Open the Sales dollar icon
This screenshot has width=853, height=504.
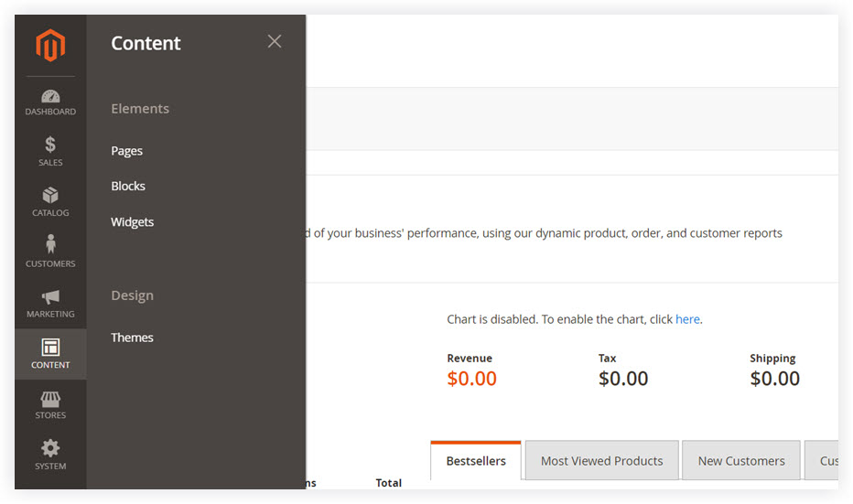pyautogui.click(x=50, y=145)
